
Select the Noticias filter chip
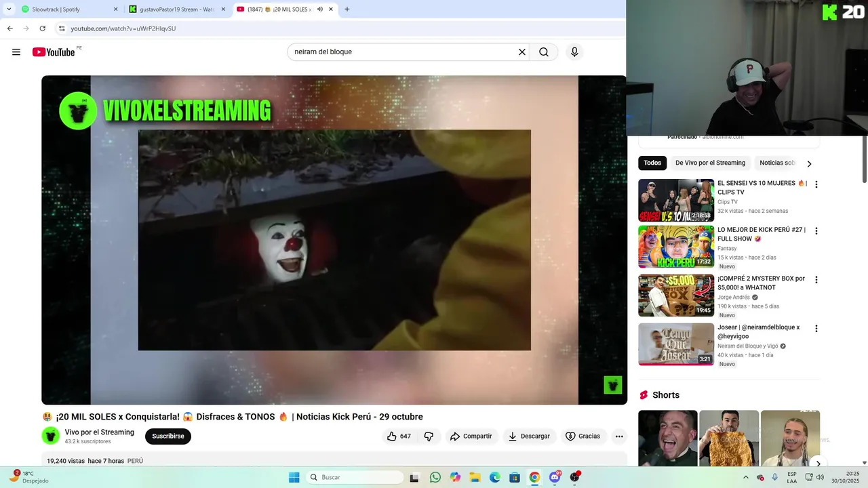coord(777,163)
